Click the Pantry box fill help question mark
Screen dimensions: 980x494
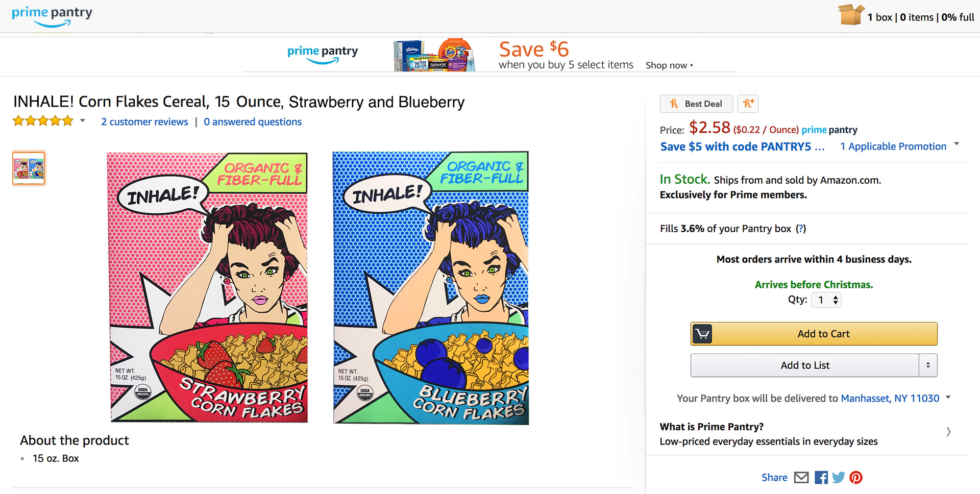801,229
